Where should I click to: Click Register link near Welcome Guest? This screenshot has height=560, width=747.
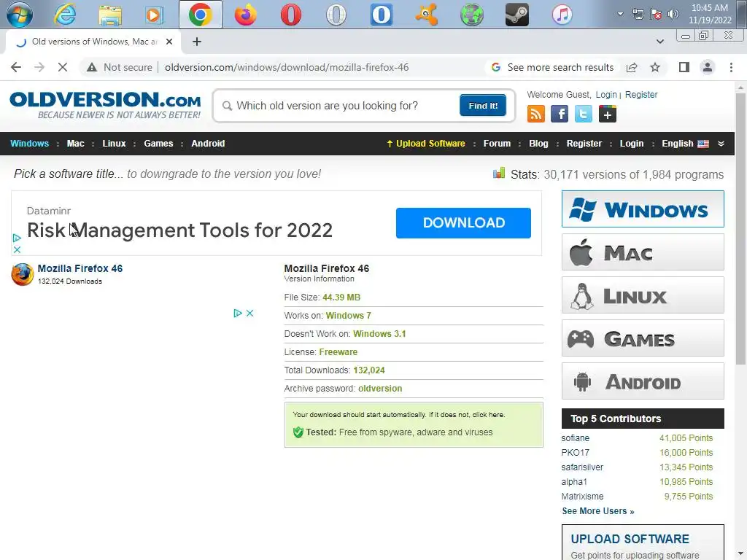coord(641,95)
